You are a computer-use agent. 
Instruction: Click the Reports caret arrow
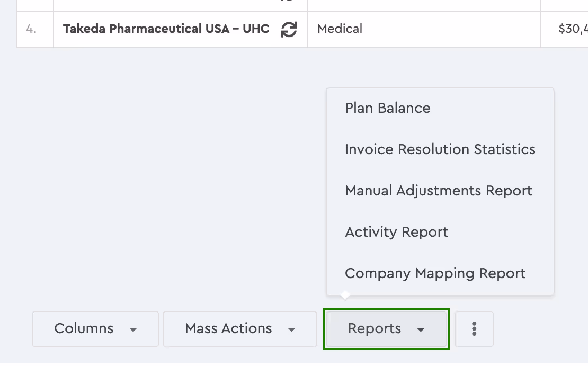(x=421, y=329)
